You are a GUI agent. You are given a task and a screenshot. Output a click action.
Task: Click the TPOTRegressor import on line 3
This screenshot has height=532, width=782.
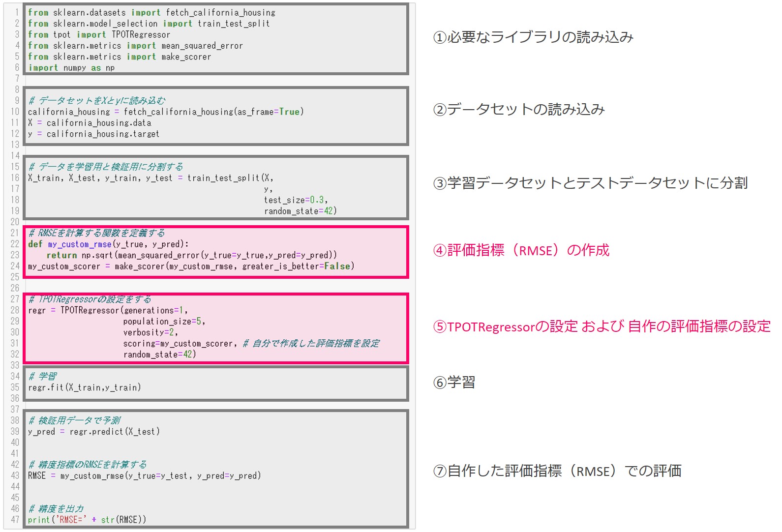[x=141, y=34]
